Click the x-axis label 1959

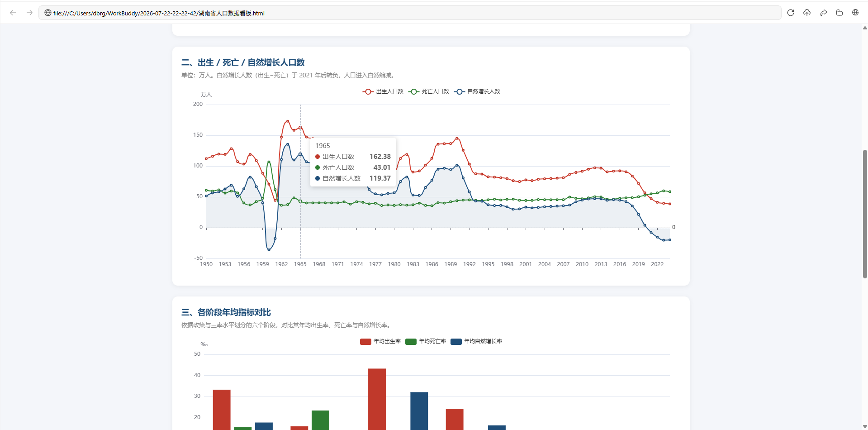[x=262, y=264]
